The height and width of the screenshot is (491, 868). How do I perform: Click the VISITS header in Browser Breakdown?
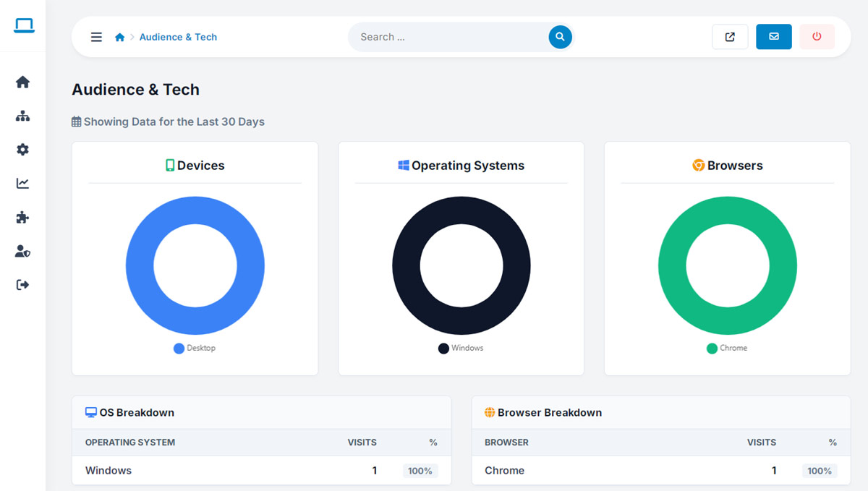pos(762,443)
